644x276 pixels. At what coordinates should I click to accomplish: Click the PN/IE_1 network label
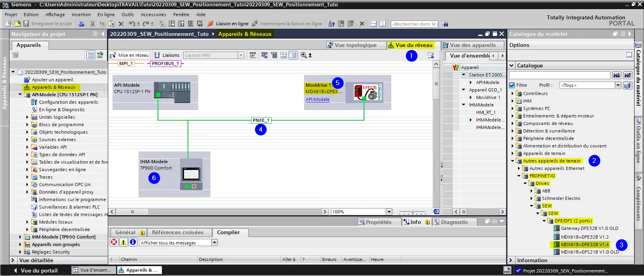point(261,120)
